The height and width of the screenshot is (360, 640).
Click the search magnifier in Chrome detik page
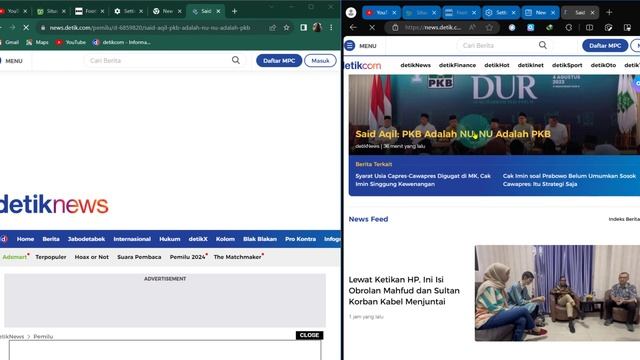coord(236,60)
